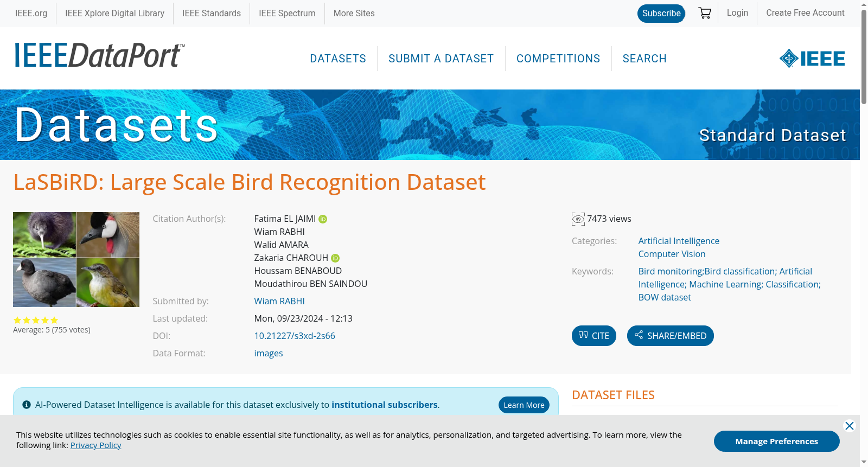This screenshot has width=868, height=467.
Task: Click the info icon in AI banner
Action: coord(27,405)
